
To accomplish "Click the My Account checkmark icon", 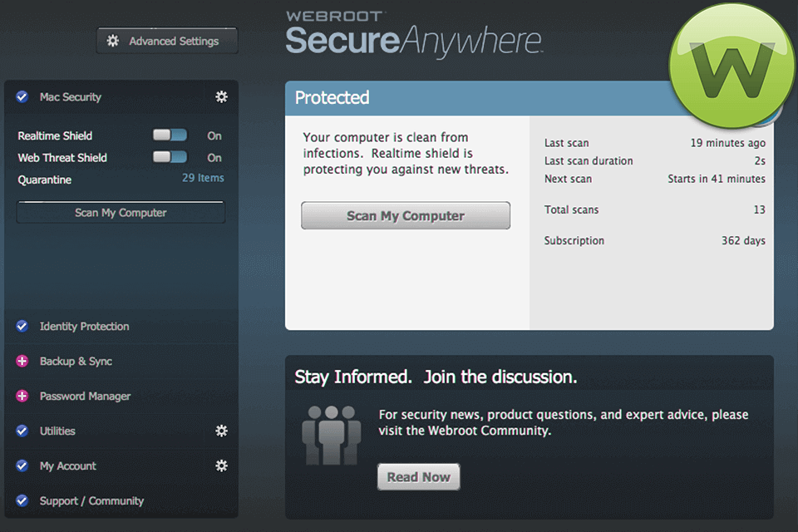I will 22,465.
